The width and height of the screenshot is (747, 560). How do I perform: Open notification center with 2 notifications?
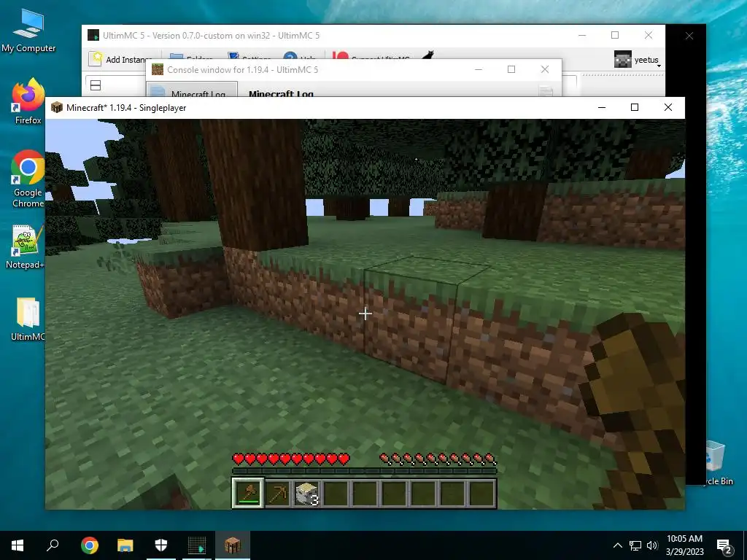pyautogui.click(x=724, y=546)
